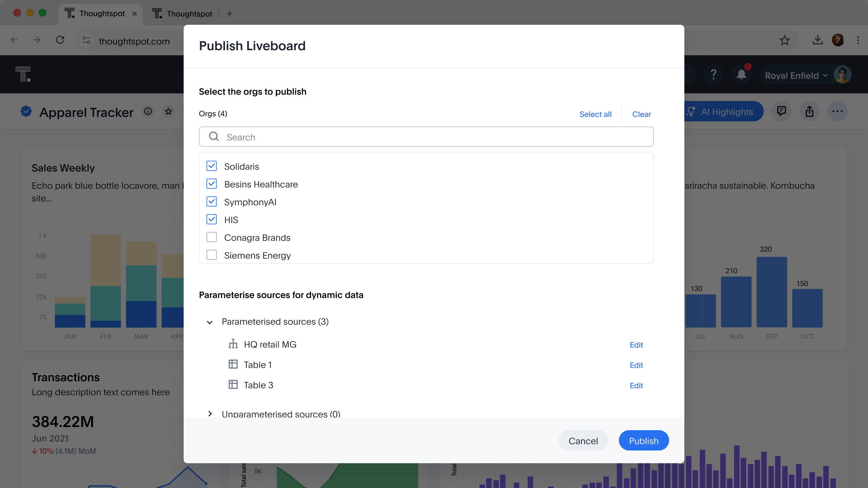This screenshot has height=488, width=868.
Task: Open the browser three-dot menu
Action: (x=858, y=40)
